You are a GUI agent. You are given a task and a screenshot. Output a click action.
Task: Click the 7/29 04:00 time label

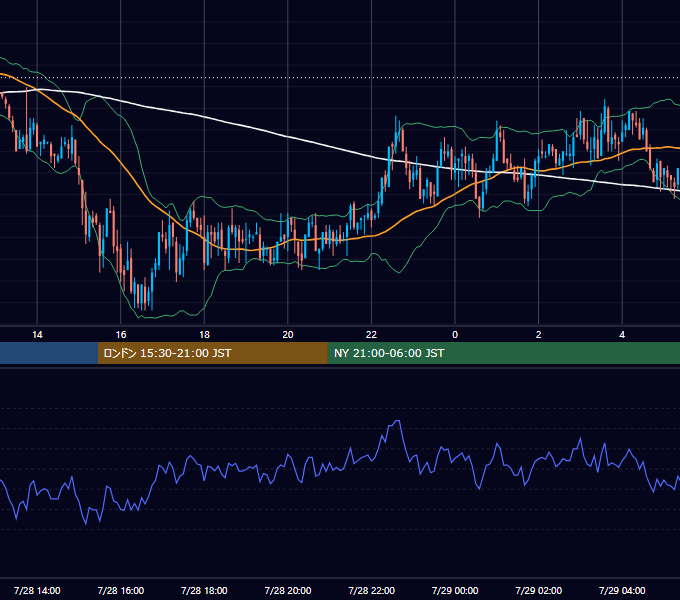(622, 590)
